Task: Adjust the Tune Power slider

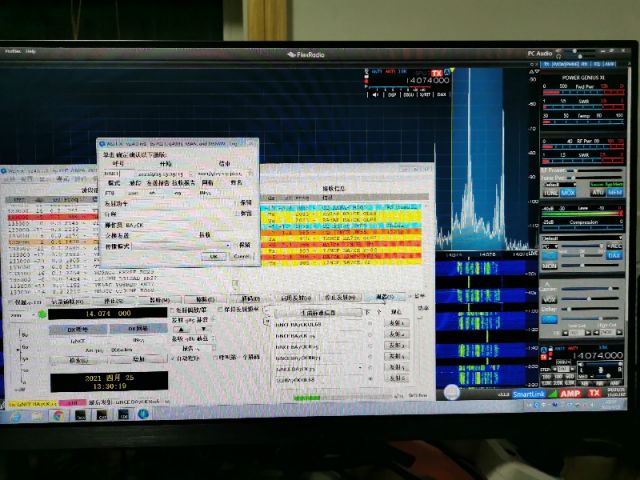Action: (x=596, y=178)
